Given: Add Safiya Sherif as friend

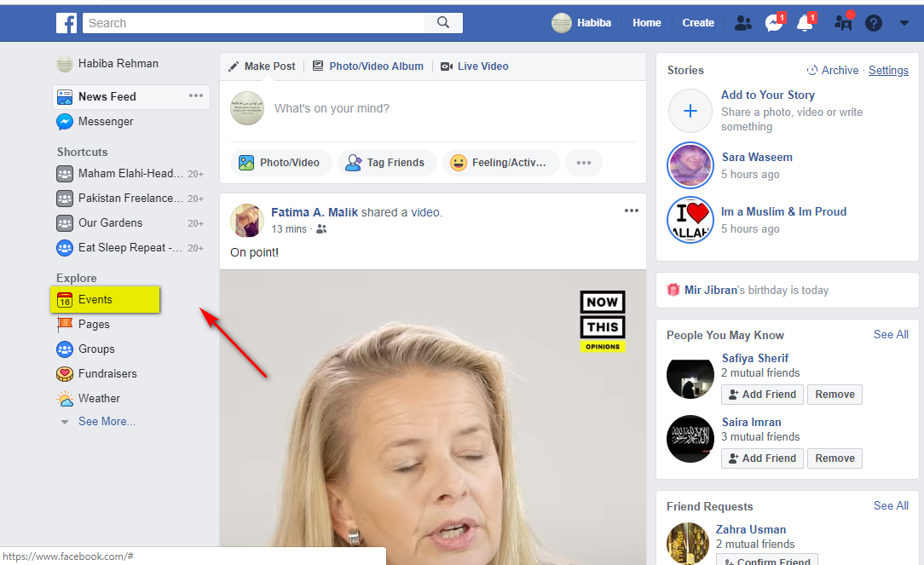Looking at the screenshot, I should coord(762,395).
